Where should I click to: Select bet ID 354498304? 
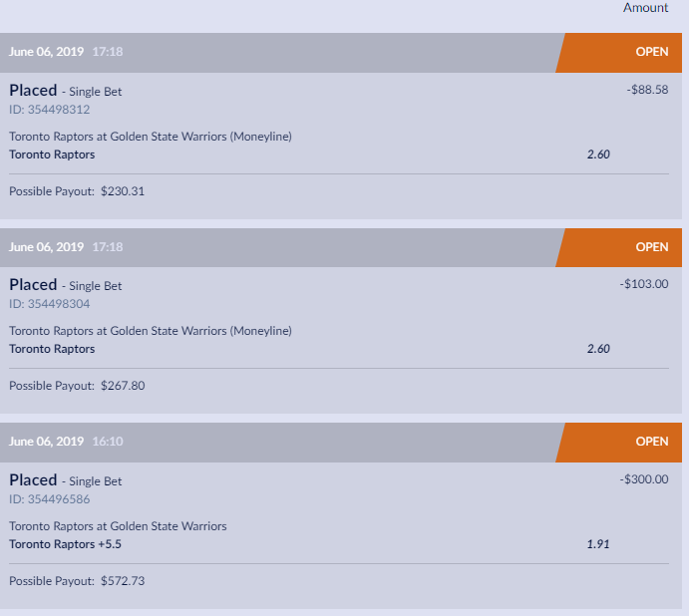pyautogui.click(x=49, y=304)
